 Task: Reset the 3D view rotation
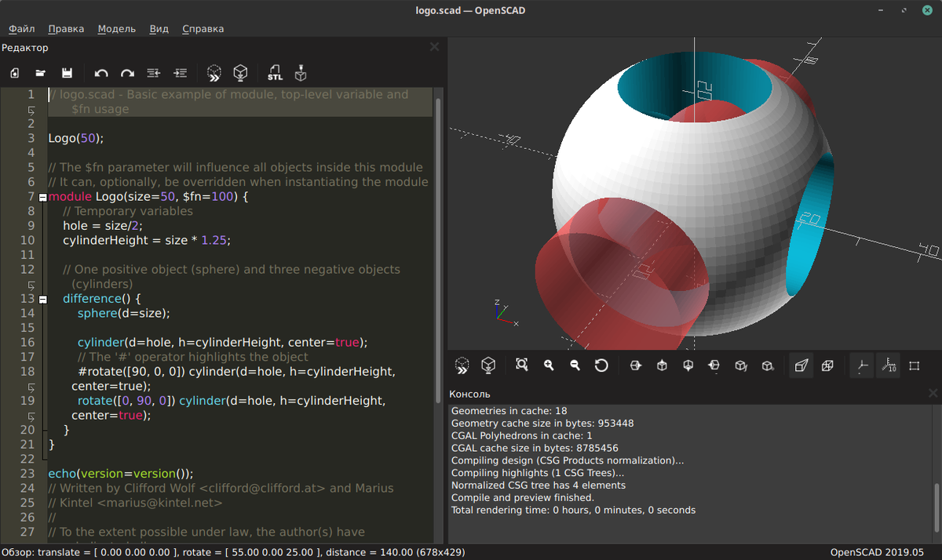601,365
